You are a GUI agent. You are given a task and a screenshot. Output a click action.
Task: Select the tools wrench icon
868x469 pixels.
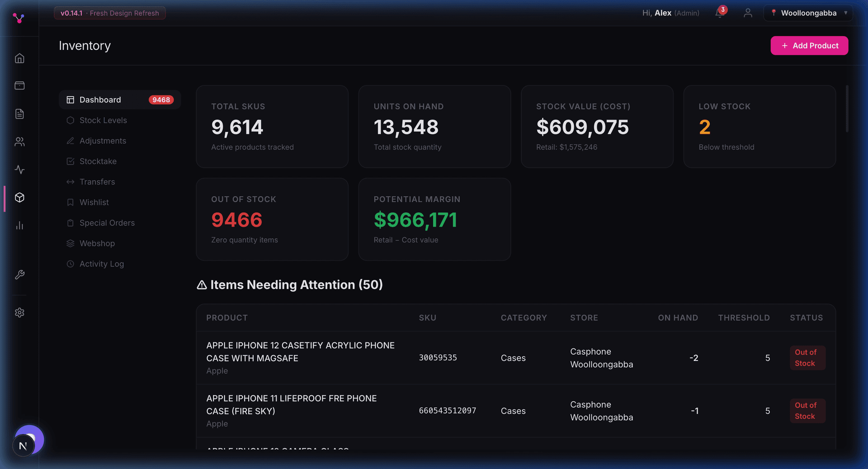(x=19, y=275)
